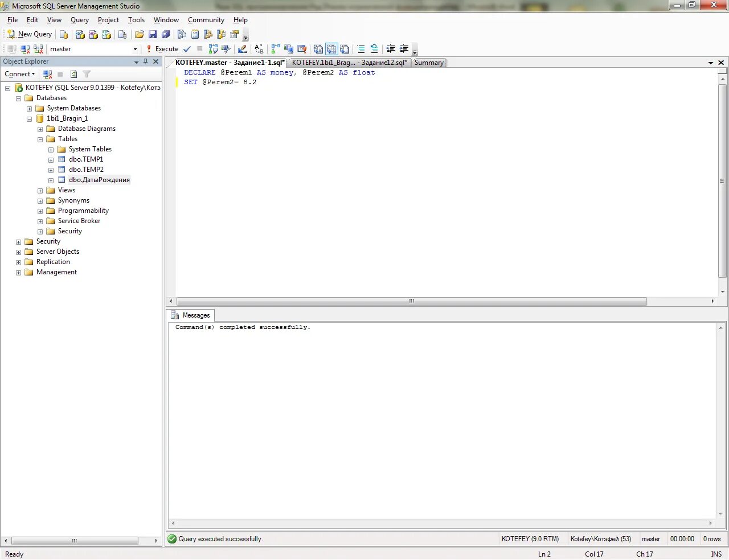Open the active documents list arrow
The height and width of the screenshot is (560, 729).
(711, 63)
